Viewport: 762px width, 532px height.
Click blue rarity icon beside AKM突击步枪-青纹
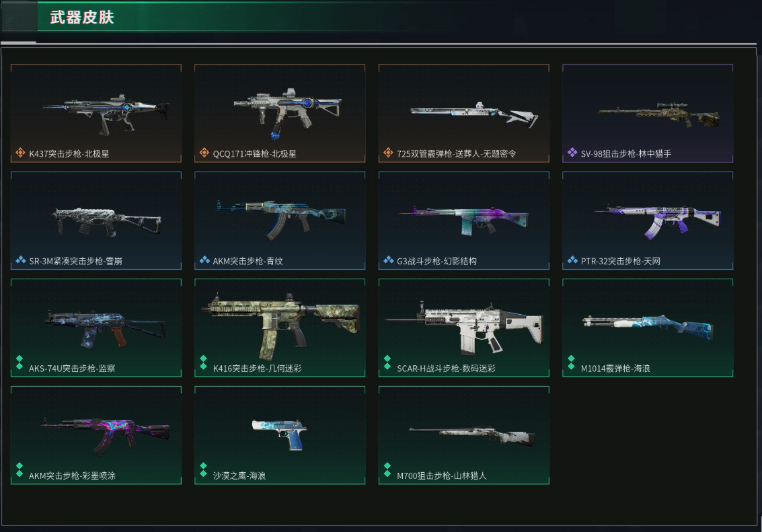coord(204,260)
